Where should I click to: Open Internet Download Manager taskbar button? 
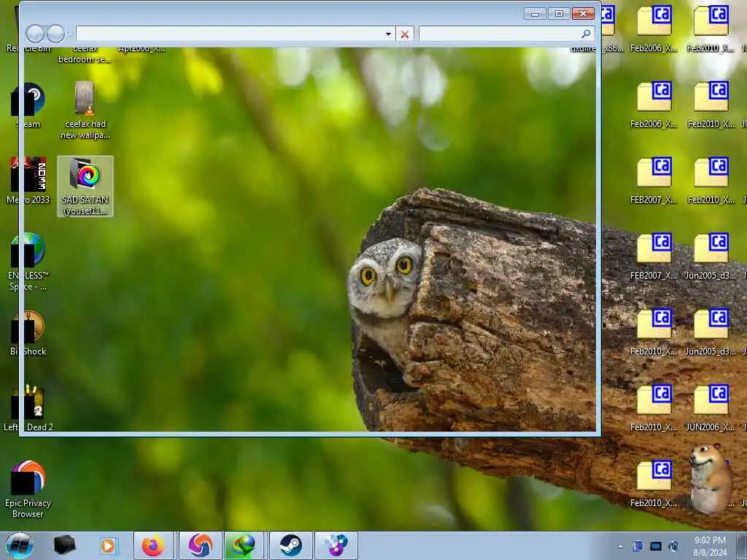(244, 545)
